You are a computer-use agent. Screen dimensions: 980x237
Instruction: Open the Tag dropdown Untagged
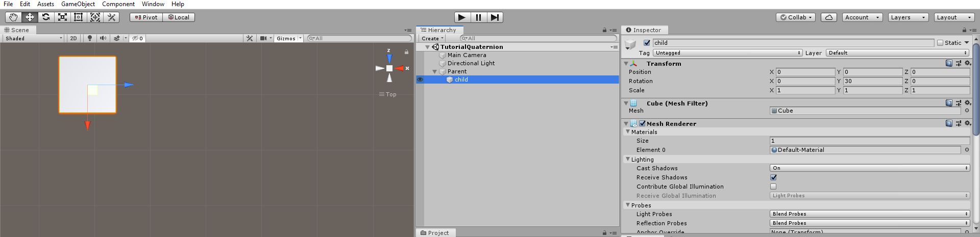coord(728,53)
